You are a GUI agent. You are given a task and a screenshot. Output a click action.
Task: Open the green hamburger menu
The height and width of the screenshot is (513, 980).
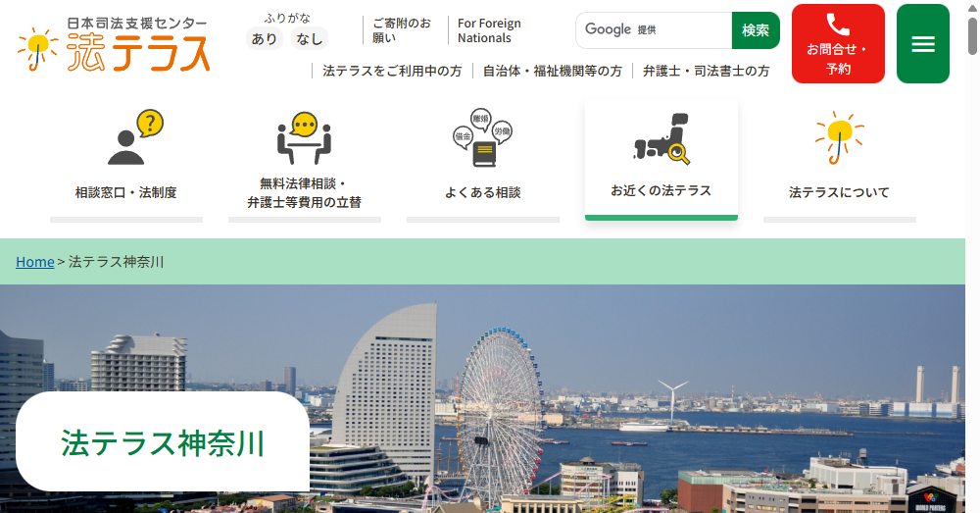[922, 44]
